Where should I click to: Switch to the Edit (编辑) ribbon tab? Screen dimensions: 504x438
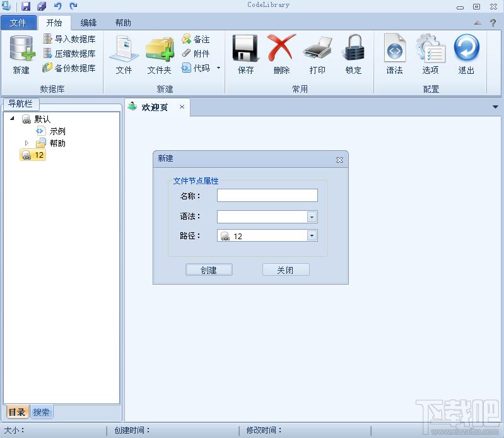(88, 23)
